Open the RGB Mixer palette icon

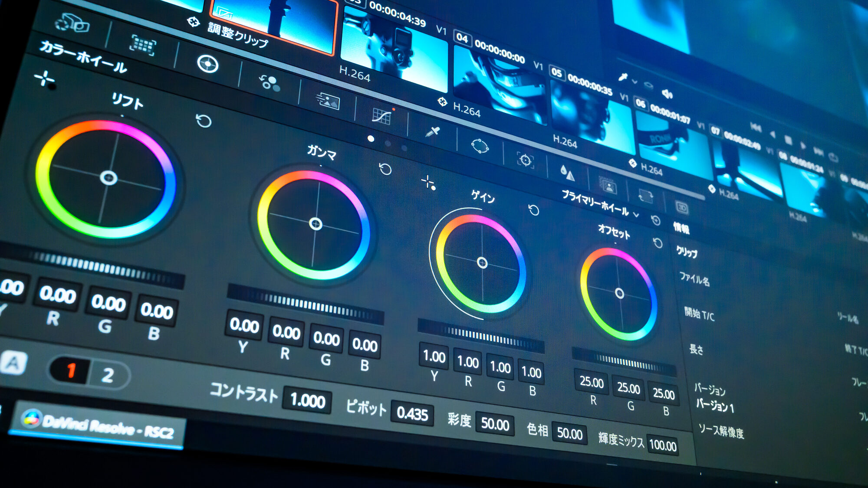[x=270, y=82]
